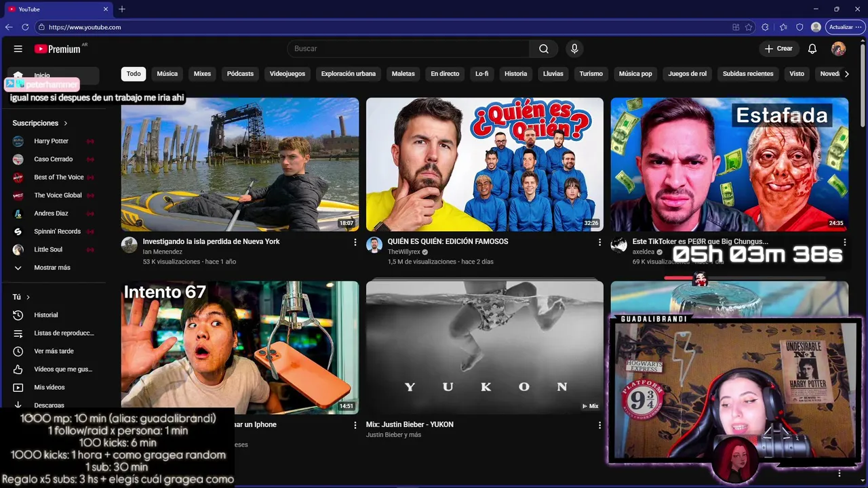
Task: Open the browser favorites list icon
Action: [x=783, y=27]
